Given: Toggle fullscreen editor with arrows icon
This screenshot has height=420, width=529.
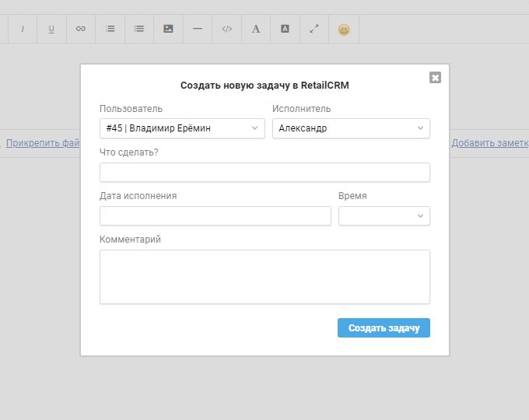Looking at the screenshot, I should [314, 29].
